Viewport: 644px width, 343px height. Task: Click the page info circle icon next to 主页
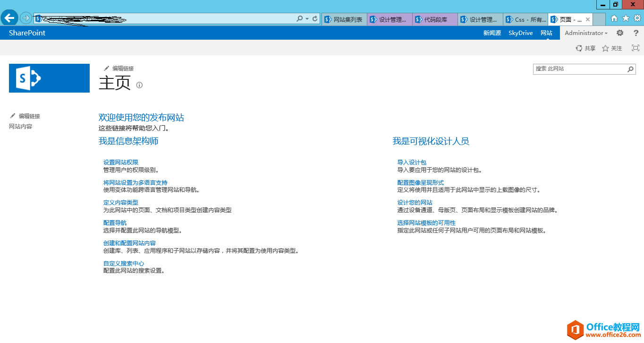[x=139, y=85]
